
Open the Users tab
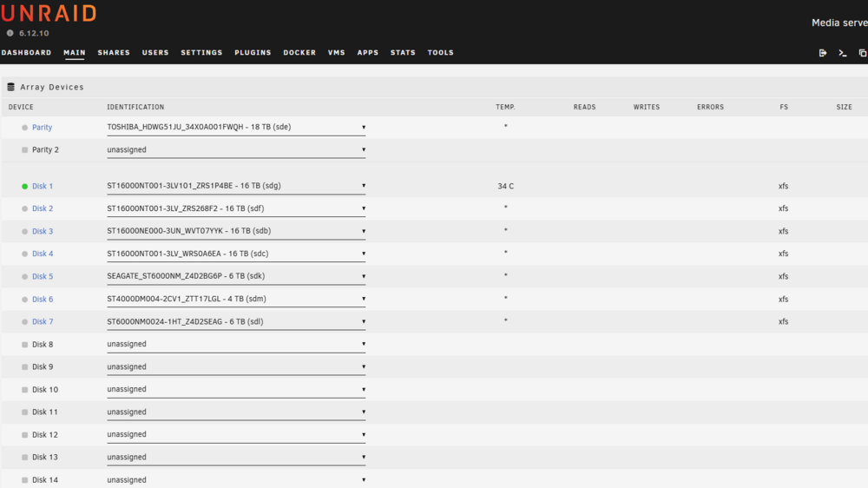click(x=155, y=53)
